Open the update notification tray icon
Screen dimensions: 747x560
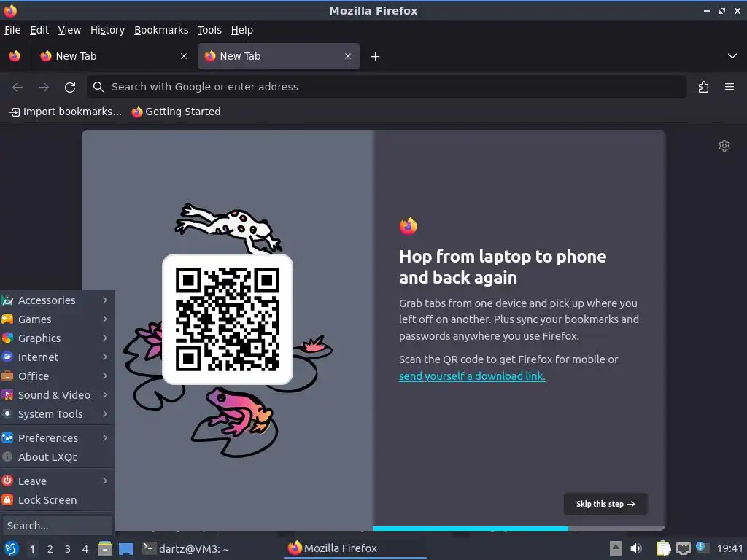[x=702, y=548]
